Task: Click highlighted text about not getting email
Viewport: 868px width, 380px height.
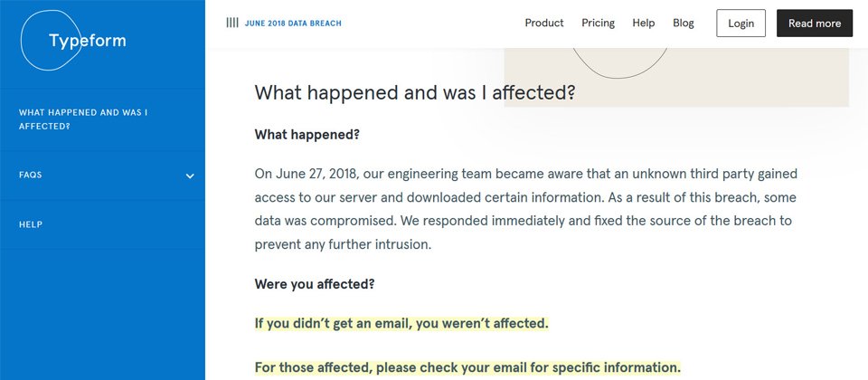Action: tap(401, 323)
